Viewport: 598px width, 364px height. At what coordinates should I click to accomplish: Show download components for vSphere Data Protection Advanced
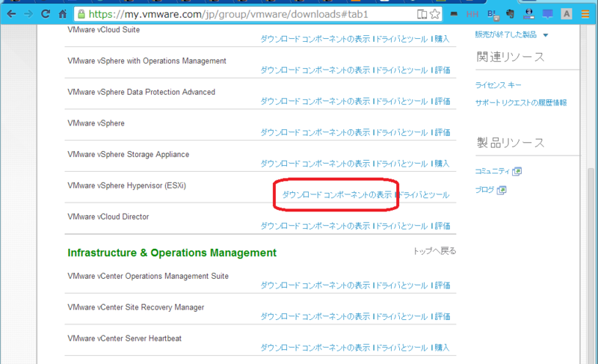315,102
